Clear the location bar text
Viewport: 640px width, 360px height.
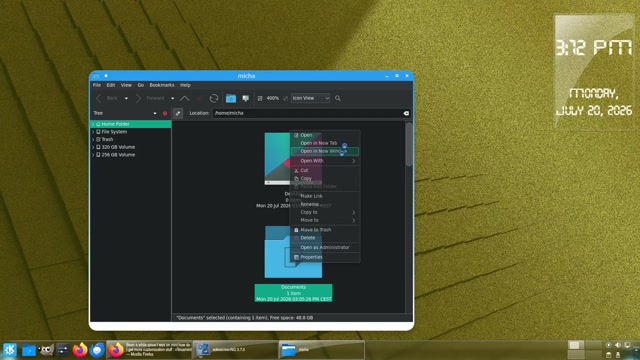[406, 113]
